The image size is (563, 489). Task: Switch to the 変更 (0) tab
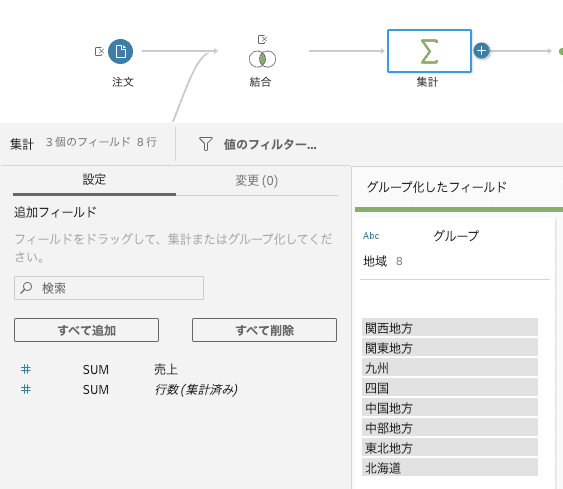(257, 180)
